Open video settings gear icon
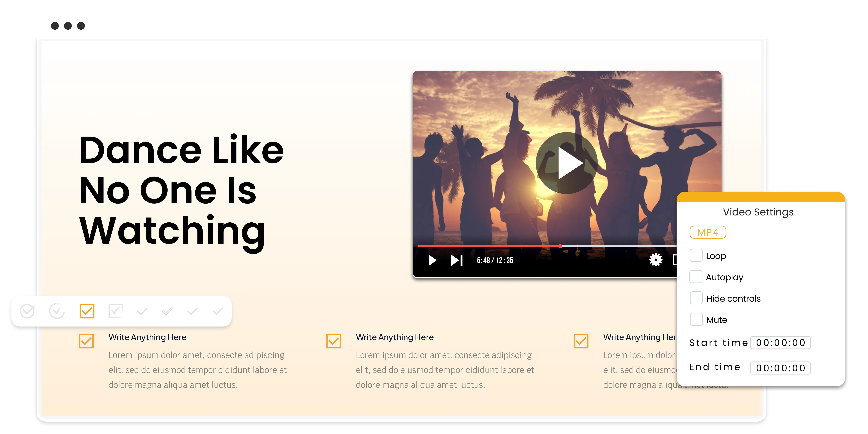This screenshot has height=434, width=868. point(655,260)
